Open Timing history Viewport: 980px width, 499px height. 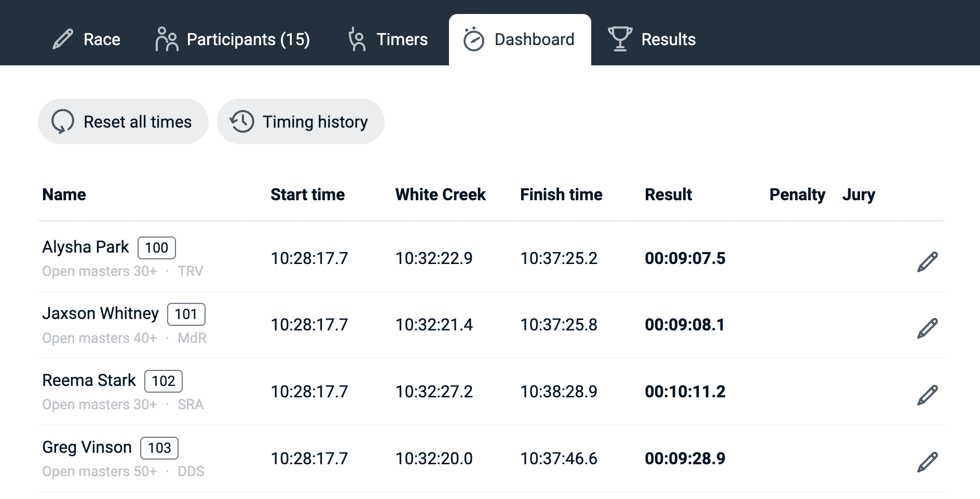coord(315,122)
